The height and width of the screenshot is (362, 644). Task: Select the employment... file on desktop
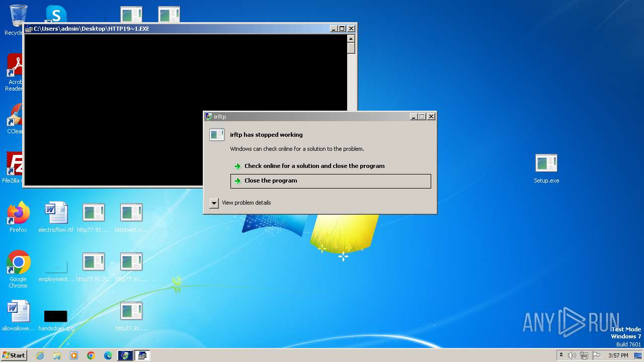coord(56,270)
